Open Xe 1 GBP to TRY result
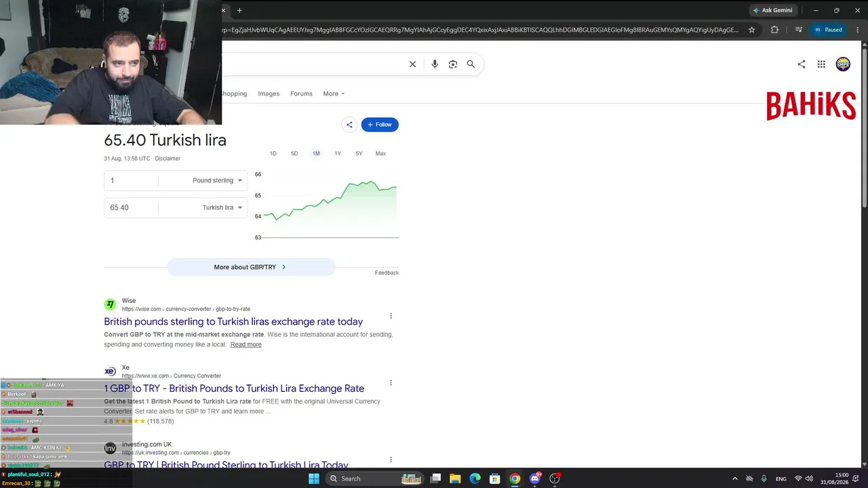Viewport: 868px width, 488px height. (234, 388)
